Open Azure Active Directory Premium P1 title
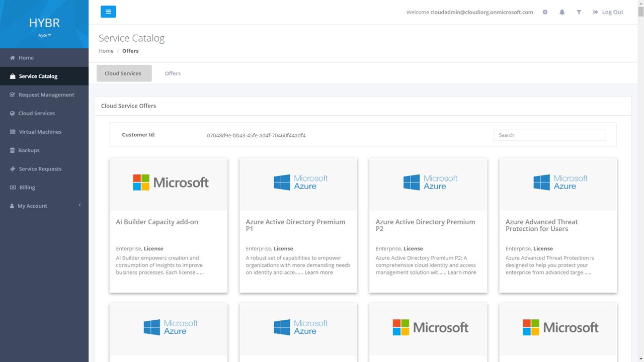Screen dimensions: 644x362 tap(295, 225)
